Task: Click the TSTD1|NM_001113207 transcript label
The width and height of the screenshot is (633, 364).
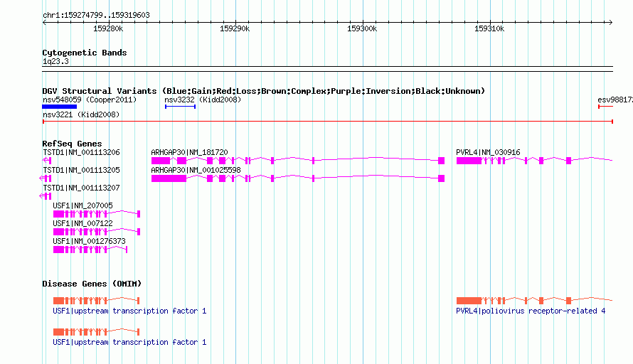Action: click(x=81, y=188)
